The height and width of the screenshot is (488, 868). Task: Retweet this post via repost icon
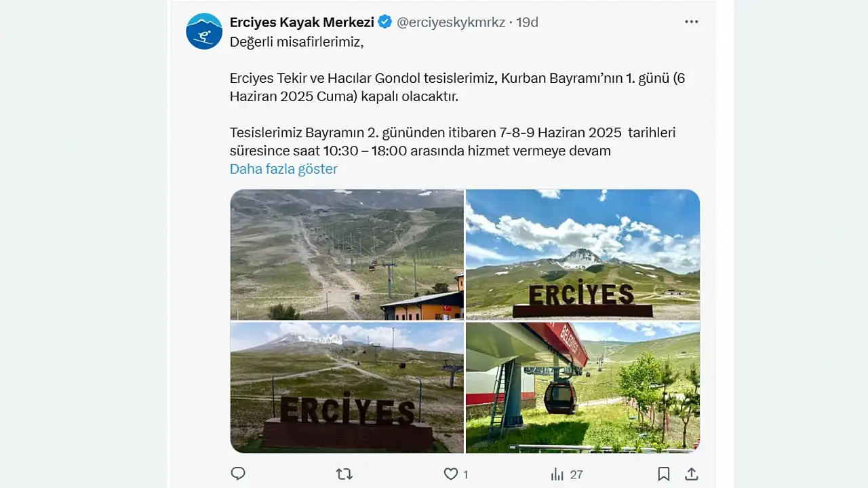click(x=344, y=474)
